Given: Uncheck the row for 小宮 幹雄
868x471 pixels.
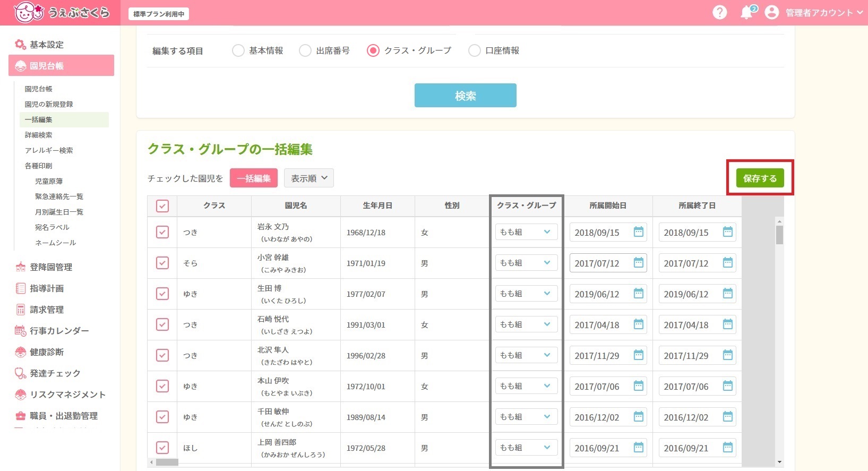Looking at the screenshot, I should tap(162, 263).
